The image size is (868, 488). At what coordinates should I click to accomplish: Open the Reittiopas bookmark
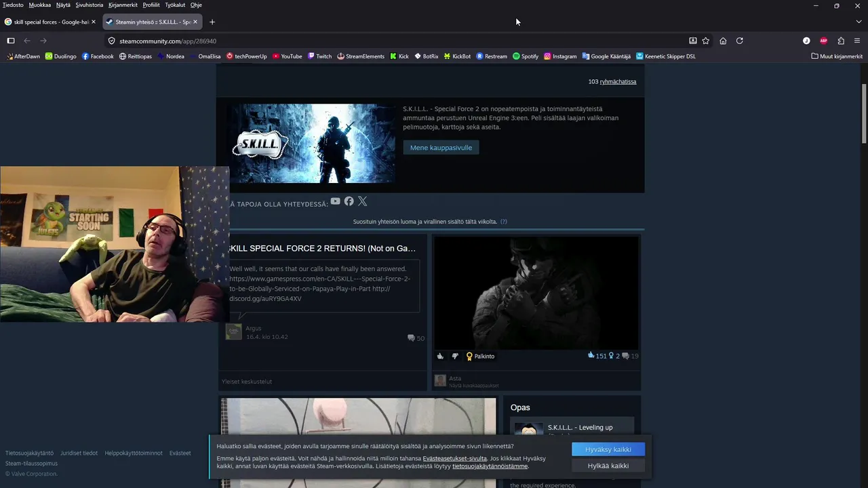pos(135,56)
